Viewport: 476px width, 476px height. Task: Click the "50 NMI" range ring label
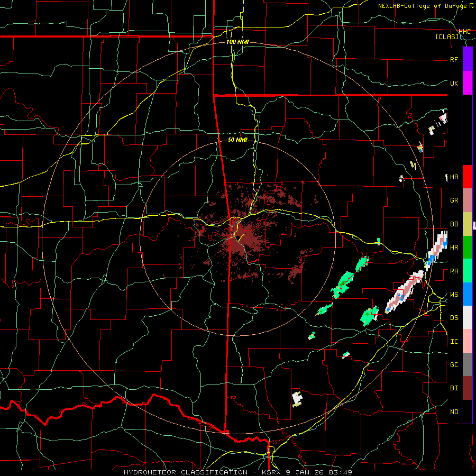click(x=237, y=140)
